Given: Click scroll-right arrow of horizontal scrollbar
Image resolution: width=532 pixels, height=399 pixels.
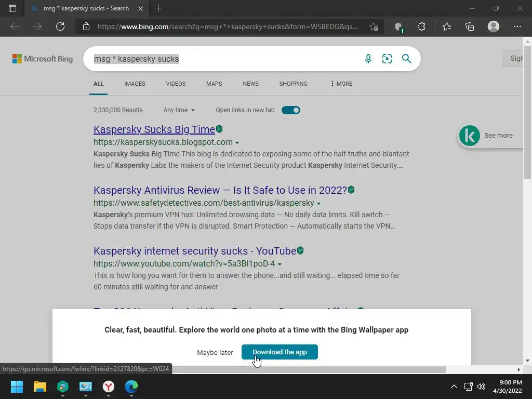Looking at the screenshot, I should point(519,369).
